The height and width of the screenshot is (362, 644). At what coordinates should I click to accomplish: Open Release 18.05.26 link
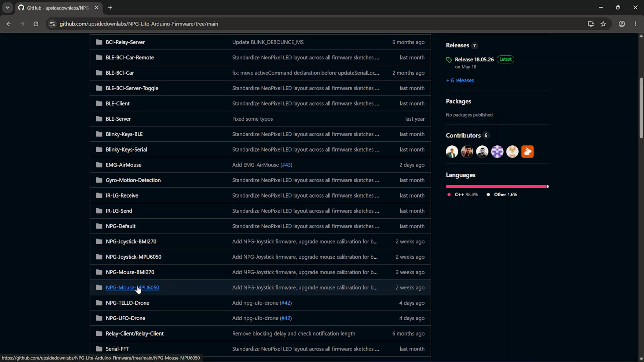[x=474, y=60]
